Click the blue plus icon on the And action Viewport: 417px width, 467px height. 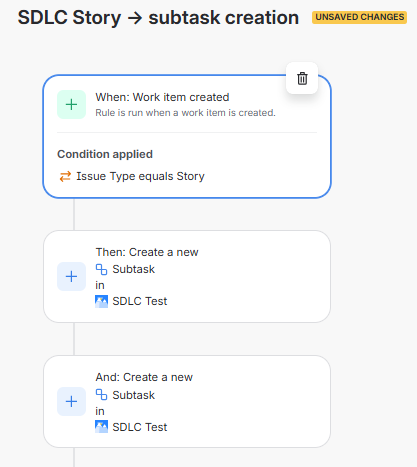[x=71, y=401]
